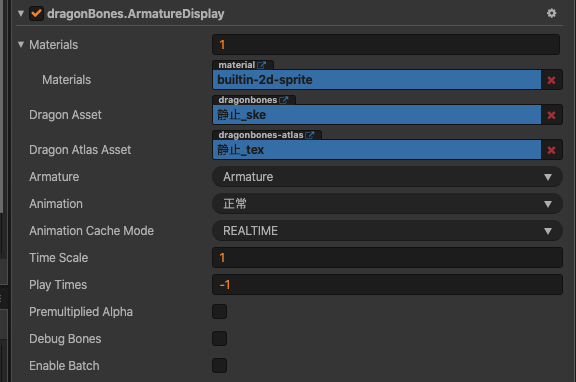Click the Time Scale property label
Image resolution: width=576 pixels, height=382 pixels.
(58, 258)
